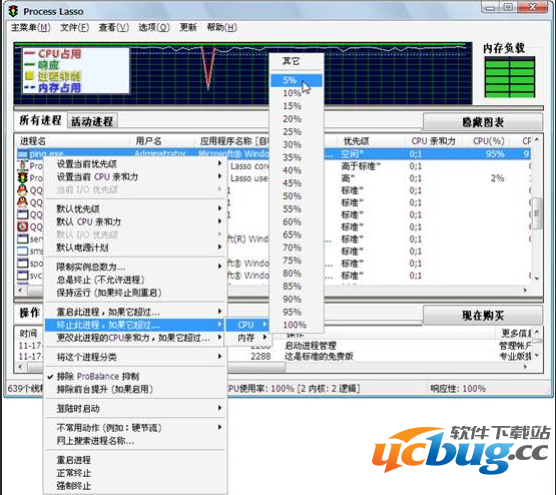
Task: Open the 内存 submenu entry
Action: [248, 338]
